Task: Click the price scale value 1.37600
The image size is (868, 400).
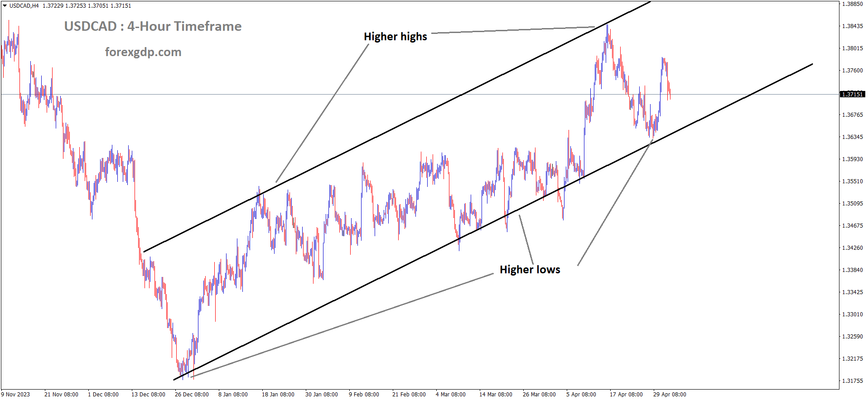Action: [x=853, y=70]
